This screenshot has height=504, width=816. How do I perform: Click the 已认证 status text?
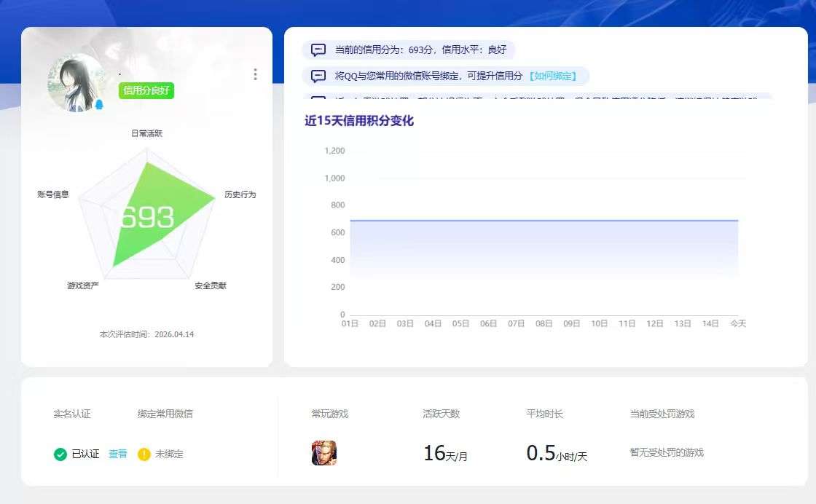85,454
